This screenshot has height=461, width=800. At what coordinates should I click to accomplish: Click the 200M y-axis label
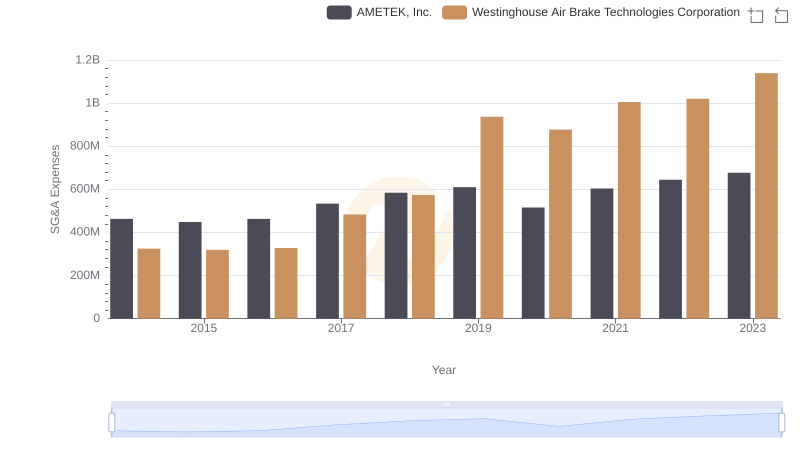click(85, 275)
